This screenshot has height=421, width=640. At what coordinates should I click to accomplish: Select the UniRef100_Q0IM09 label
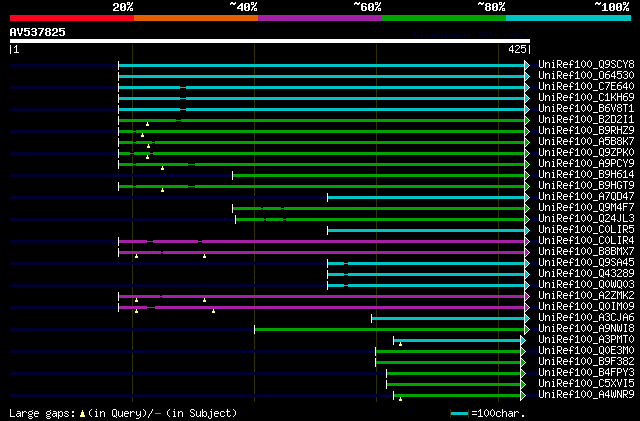pyautogui.click(x=586, y=307)
